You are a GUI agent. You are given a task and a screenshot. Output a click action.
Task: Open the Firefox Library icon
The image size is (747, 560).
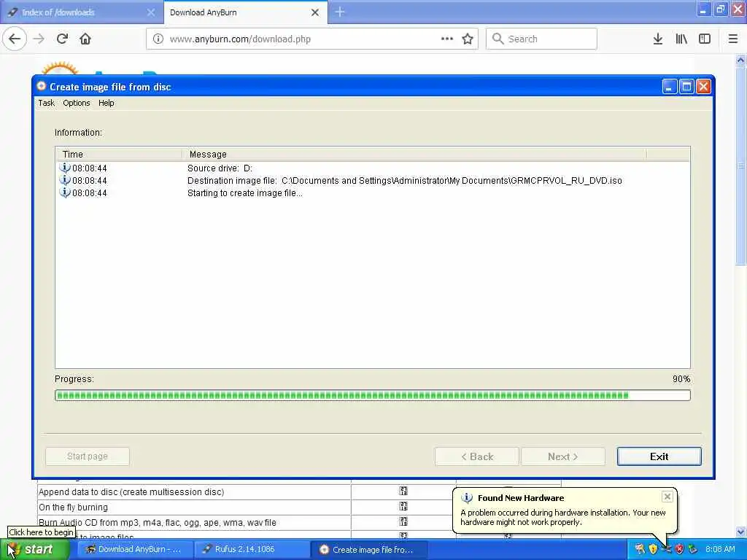click(681, 39)
